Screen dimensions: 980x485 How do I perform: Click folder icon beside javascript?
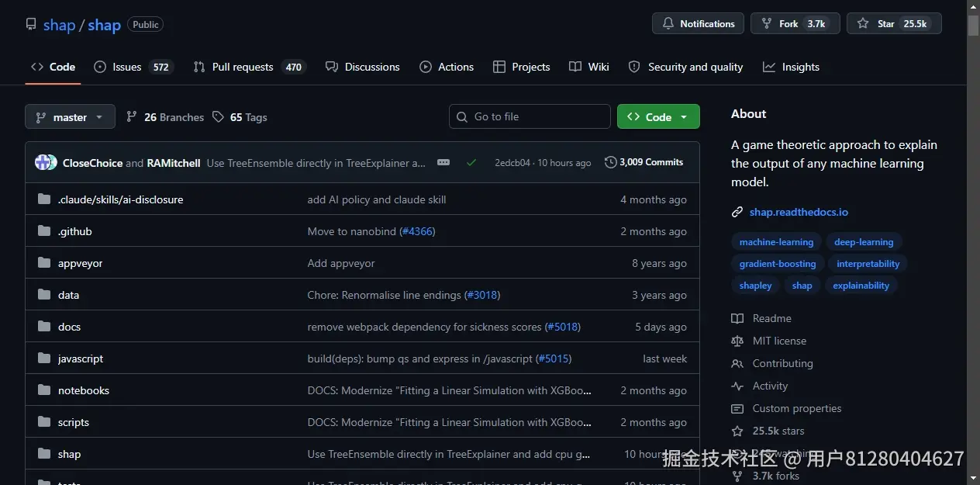coord(44,359)
